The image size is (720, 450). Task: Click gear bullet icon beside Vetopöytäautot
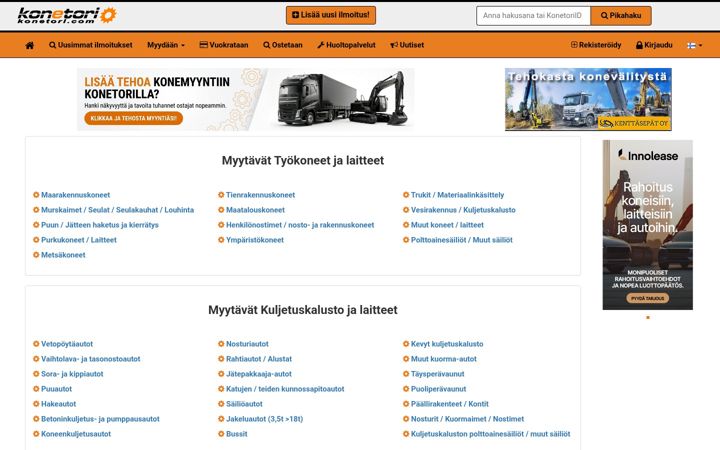36,344
